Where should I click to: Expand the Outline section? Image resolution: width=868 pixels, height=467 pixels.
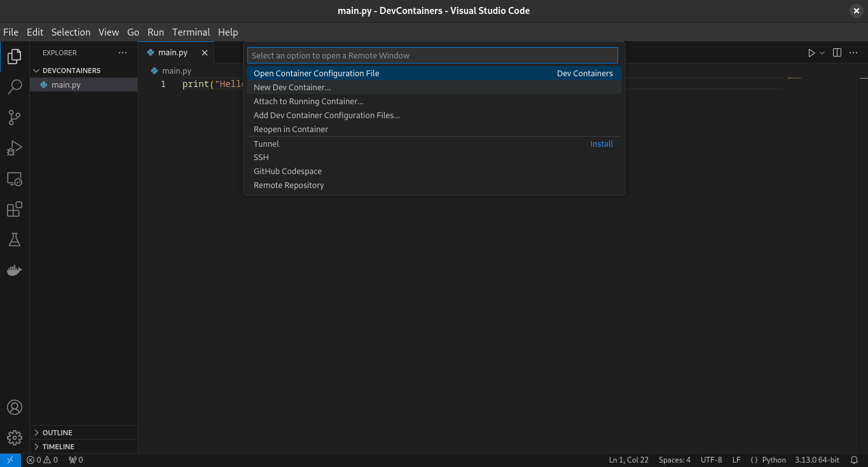(57, 433)
